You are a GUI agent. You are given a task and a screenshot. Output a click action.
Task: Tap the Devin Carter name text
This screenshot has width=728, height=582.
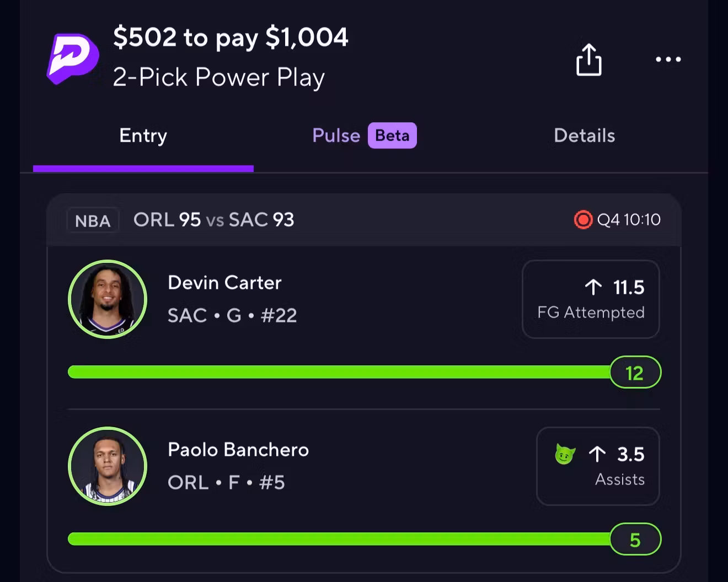coord(224,283)
